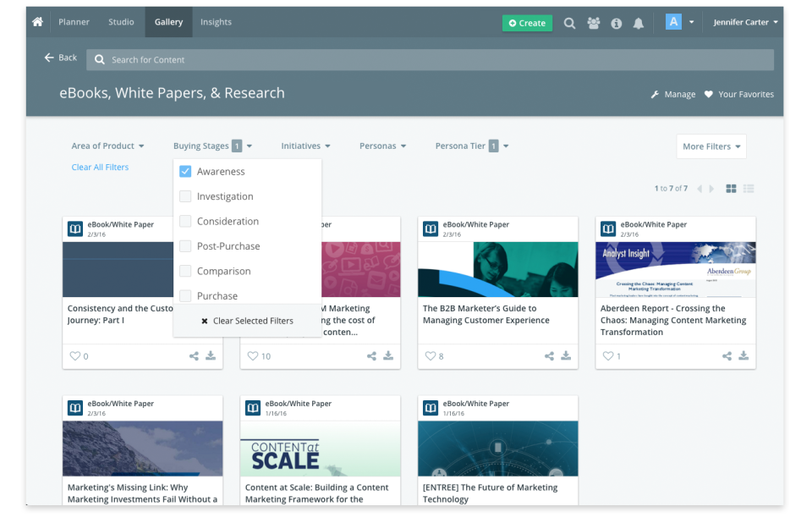
Task: Favorite the Consistency and the Customer Journey card
Action: coord(75,356)
